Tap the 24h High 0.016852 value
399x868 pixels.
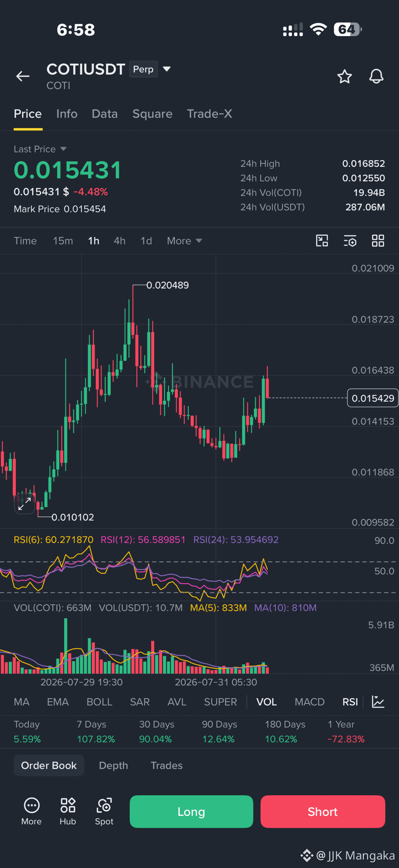pos(363,163)
